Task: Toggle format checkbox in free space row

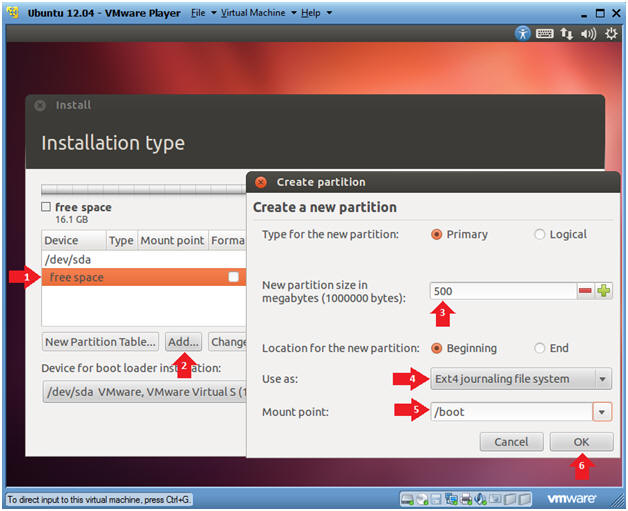Action: (x=233, y=277)
